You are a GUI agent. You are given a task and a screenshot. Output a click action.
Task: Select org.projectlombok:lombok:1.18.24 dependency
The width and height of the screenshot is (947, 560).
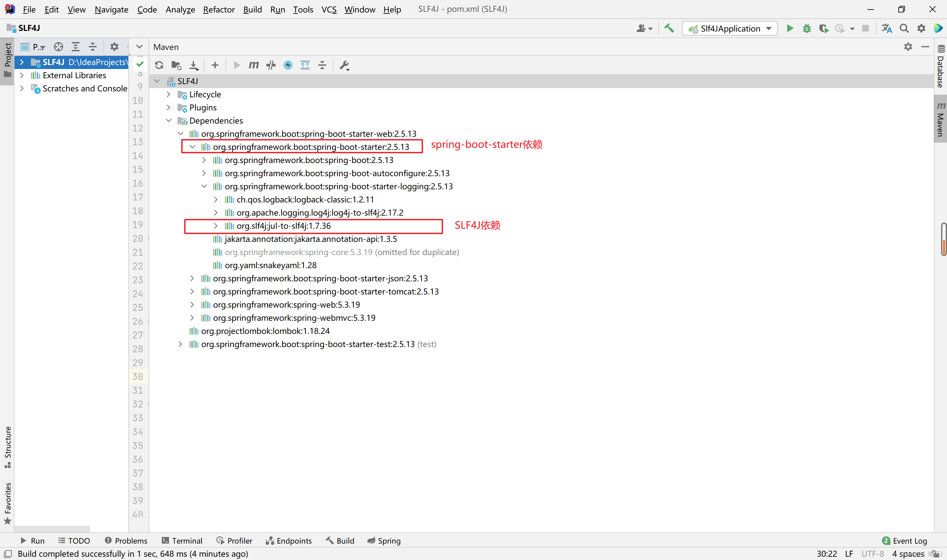point(265,331)
